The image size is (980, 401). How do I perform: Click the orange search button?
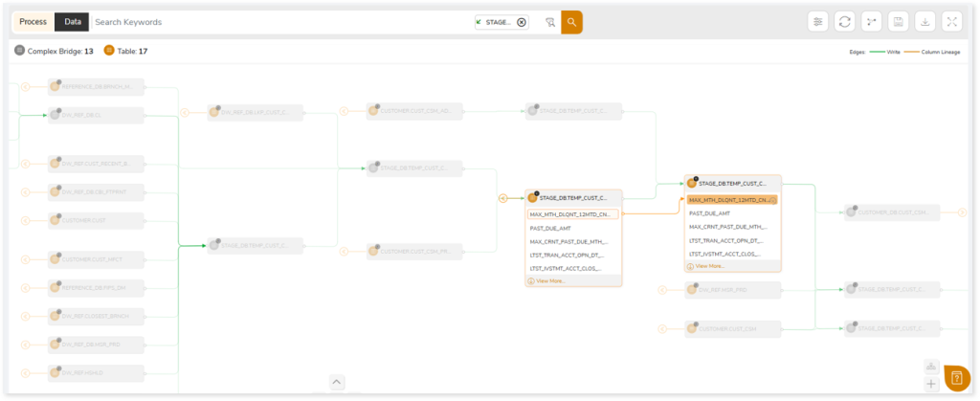[571, 22]
